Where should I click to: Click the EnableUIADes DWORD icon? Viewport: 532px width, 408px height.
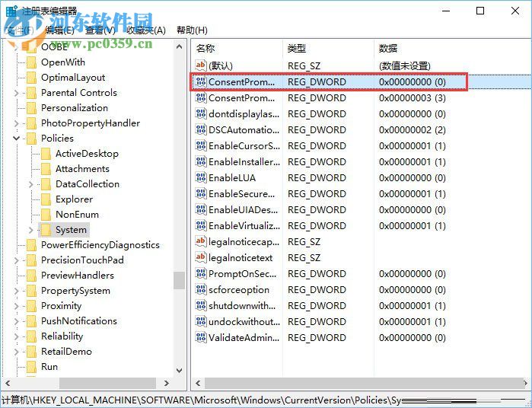tap(200, 209)
